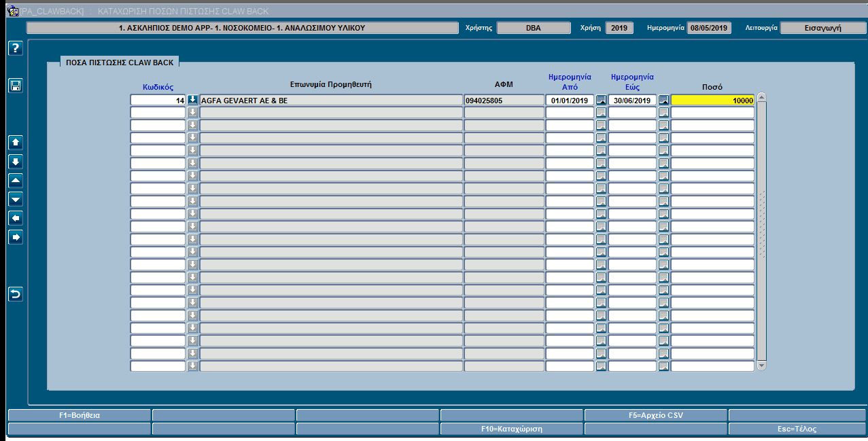This screenshot has width=868, height=441.
Task: Click the help question mark icon
Action: point(16,48)
